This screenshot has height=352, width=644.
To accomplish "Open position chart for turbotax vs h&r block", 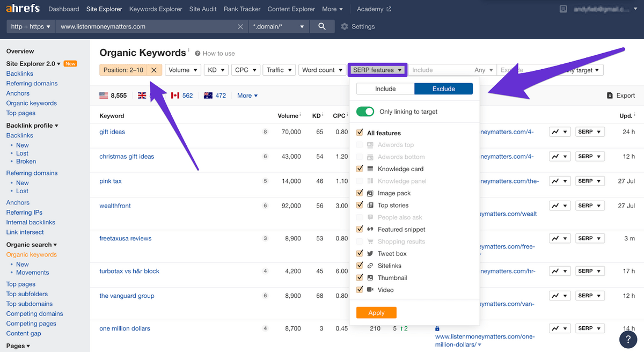I will pos(559,272).
